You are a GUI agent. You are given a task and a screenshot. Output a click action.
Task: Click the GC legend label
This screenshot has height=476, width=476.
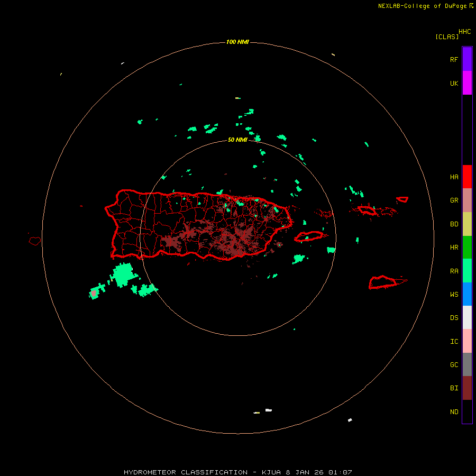pyautogui.click(x=454, y=365)
